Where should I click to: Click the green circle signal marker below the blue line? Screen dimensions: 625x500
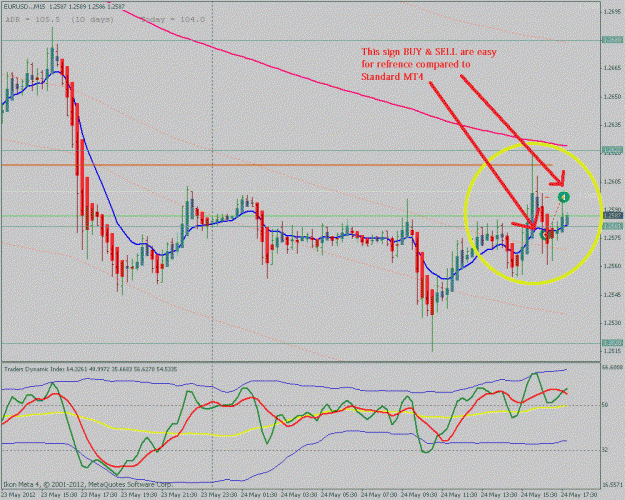pos(545,235)
